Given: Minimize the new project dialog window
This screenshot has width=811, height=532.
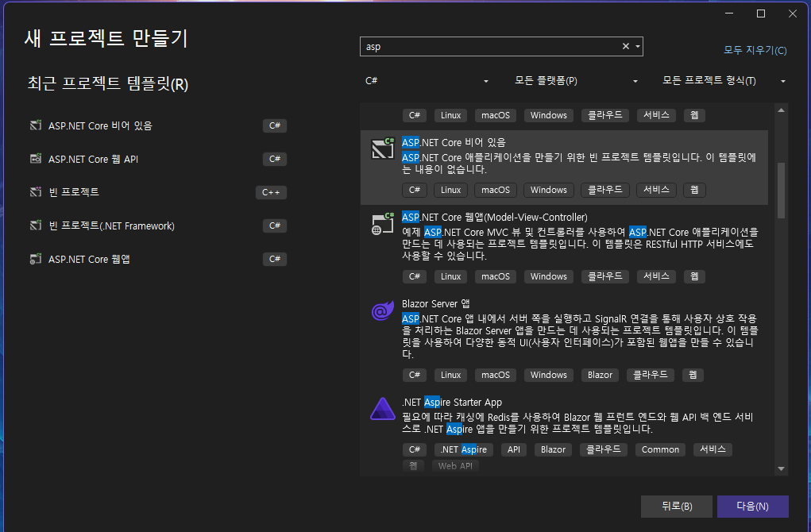Looking at the screenshot, I should (729, 13).
